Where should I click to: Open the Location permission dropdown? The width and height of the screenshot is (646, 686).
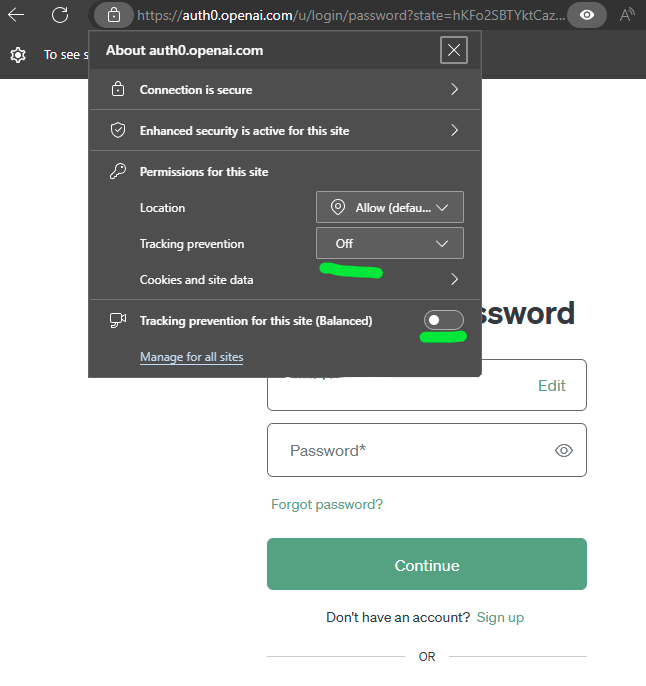tap(390, 207)
